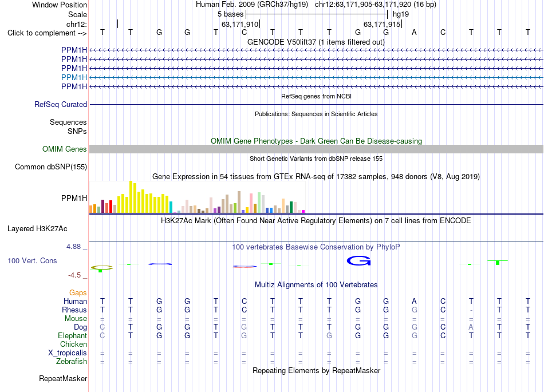Click the OMIM Genes track label

[x=64, y=149]
